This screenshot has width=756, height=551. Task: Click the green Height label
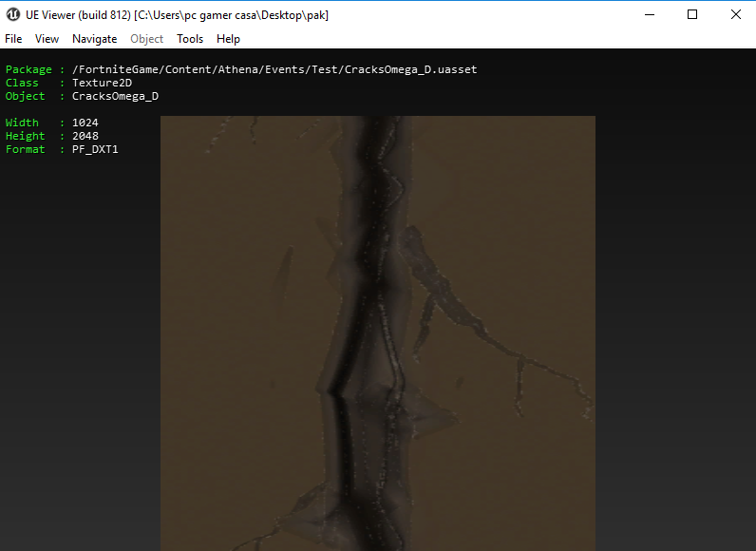[25, 136]
